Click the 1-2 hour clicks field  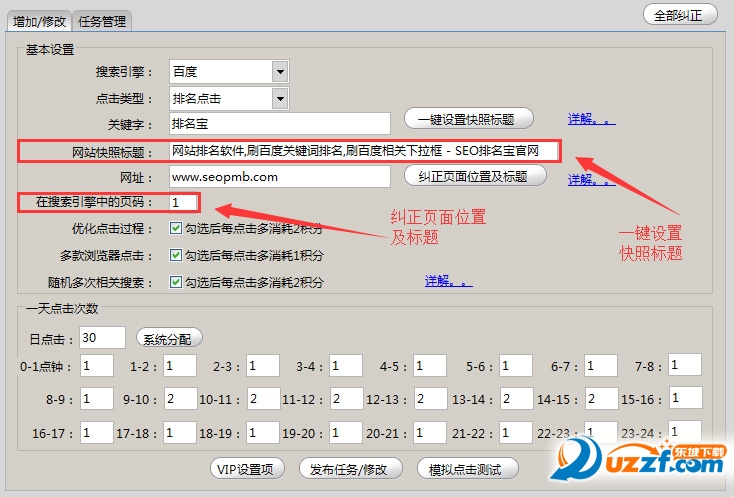click(x=180, y=365)
